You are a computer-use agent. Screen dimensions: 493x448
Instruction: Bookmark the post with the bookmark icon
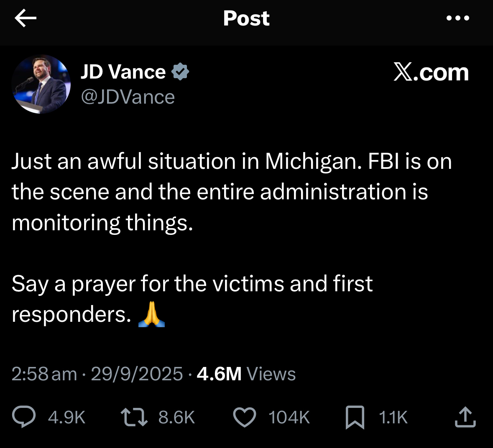coord(355,417)
